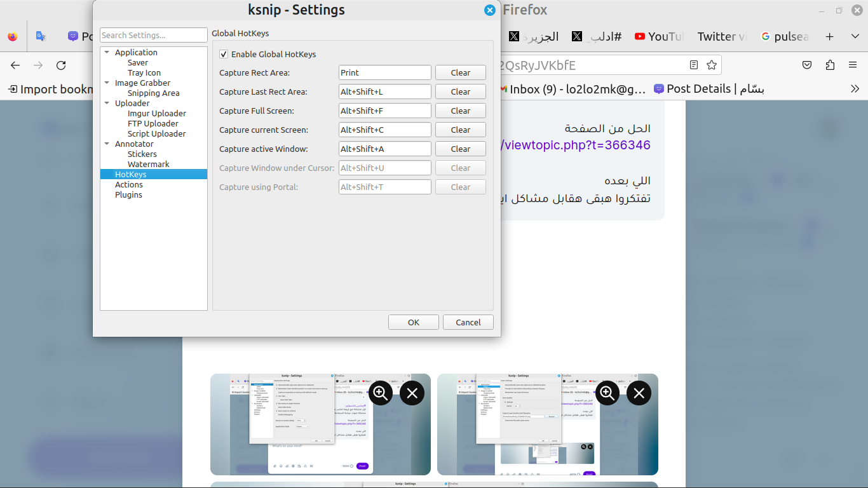Open the Import bookmarks toolbar item
868x488 pixels.
(50, 89)
